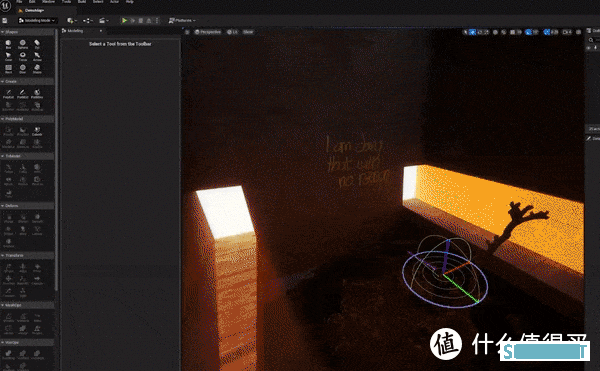The height and width of the screenshot is (371, 600).
Task: Select the Box shape tool
Action: (x=8, y=44)
